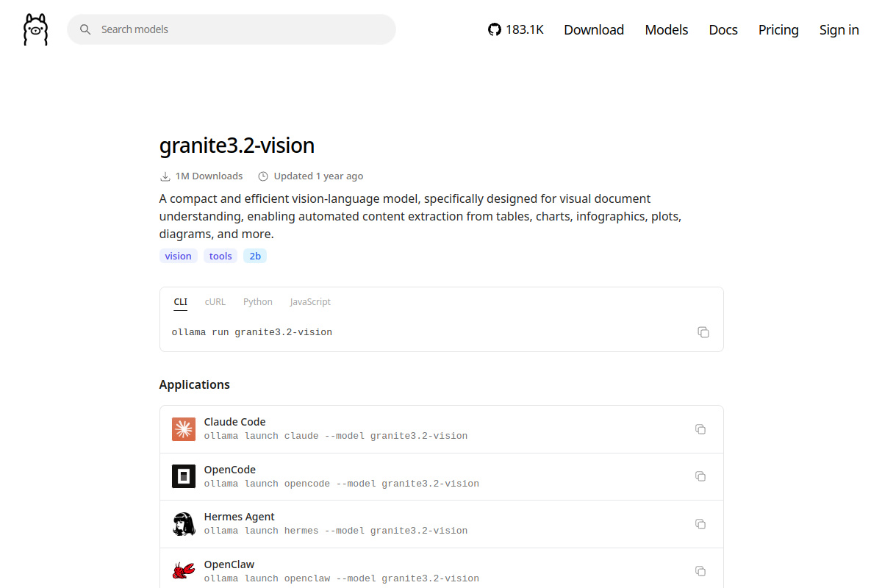Open the Models page from the navigation
This screenshot has width=882, height=588.
pyautogui.click(x=667, y=29)
